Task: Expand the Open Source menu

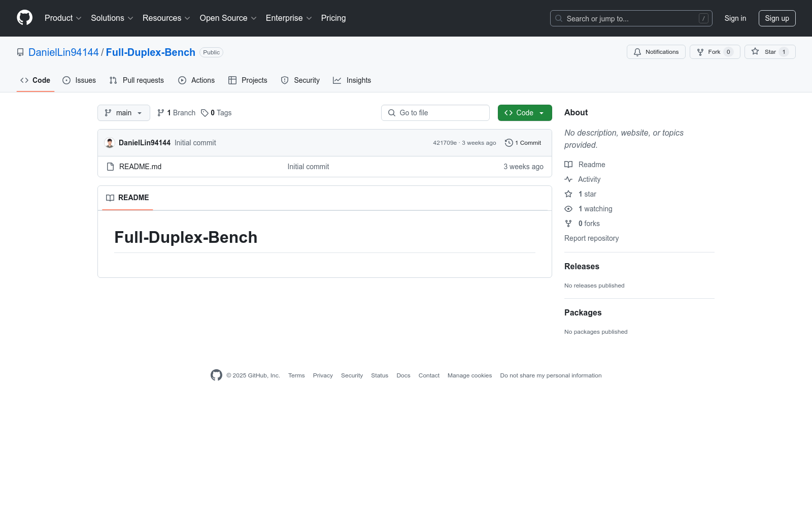Action: point(228,18)
